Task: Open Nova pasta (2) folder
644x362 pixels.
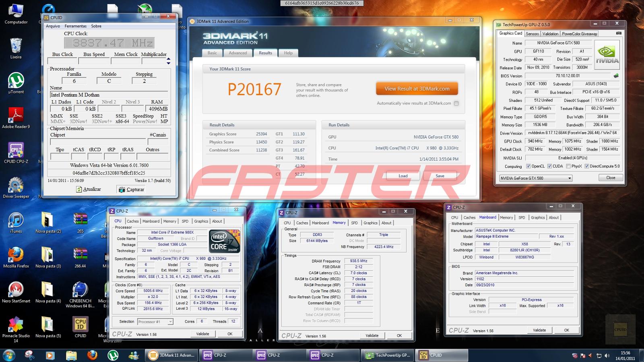Action: point(48,223)
